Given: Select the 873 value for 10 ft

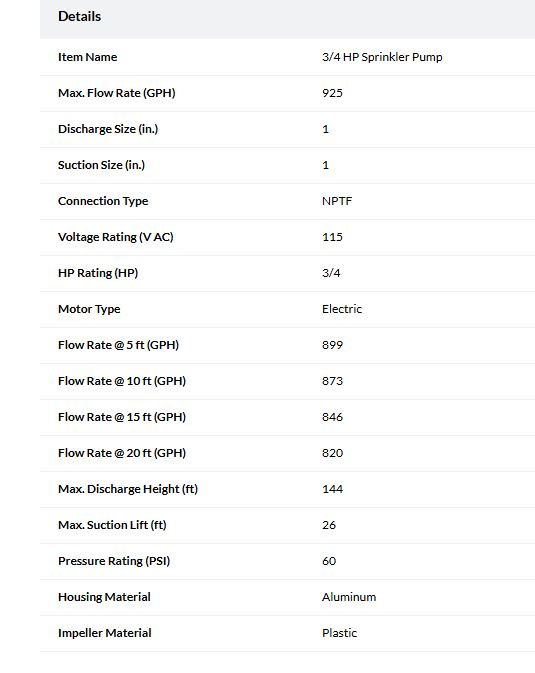Looking at the screenshot, I should pyautogui.click(x=332, y=381).
